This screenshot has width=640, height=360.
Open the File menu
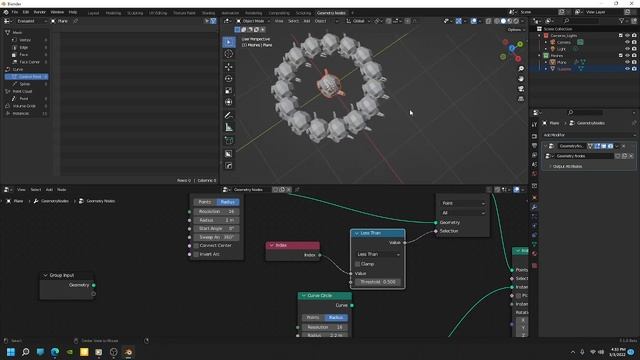[x=15, y=12]
